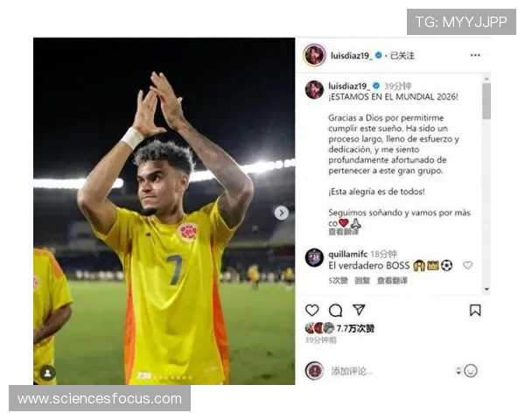
Task: Save the post with the bookmark icon
Action: click(x=475, y=310)
